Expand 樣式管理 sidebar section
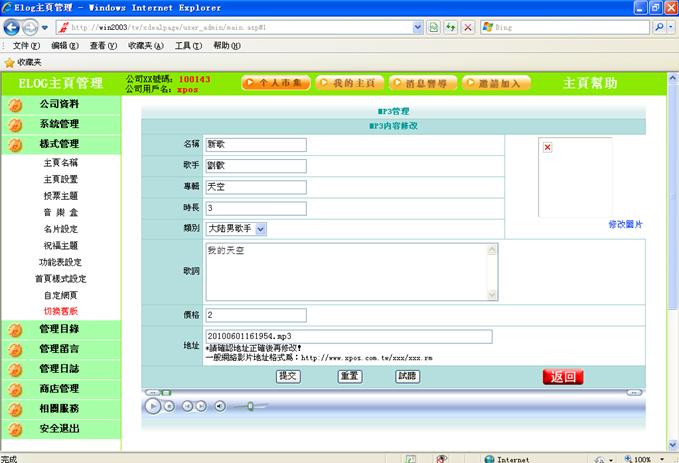The height and width of the screenshot is (463, 679). (x=59, y=144)
